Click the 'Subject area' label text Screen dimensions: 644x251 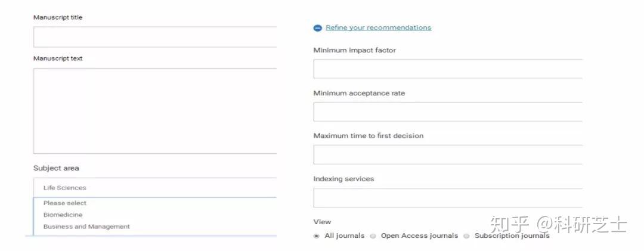click(x=56, y=168)
